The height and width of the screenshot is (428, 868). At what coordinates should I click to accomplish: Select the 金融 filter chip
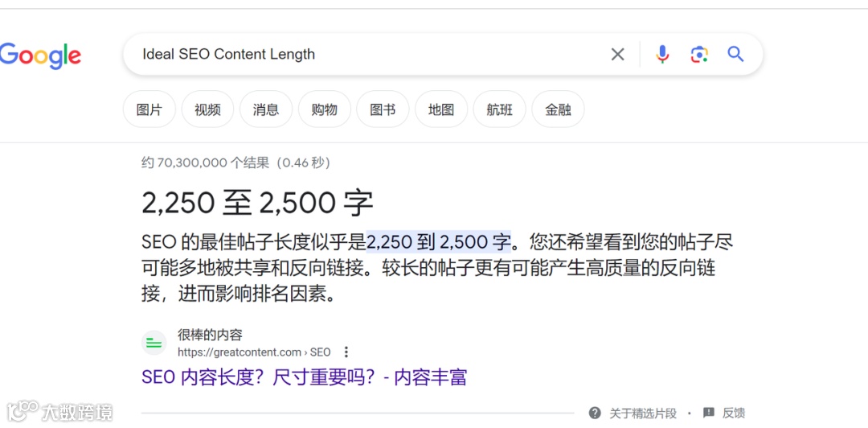click(x=558, y=109)
